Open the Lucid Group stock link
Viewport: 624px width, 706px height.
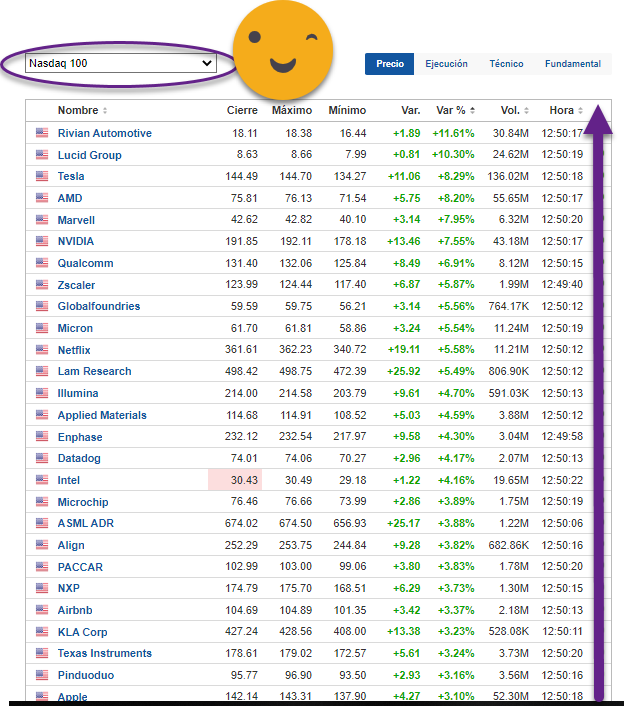click(90, 155)
